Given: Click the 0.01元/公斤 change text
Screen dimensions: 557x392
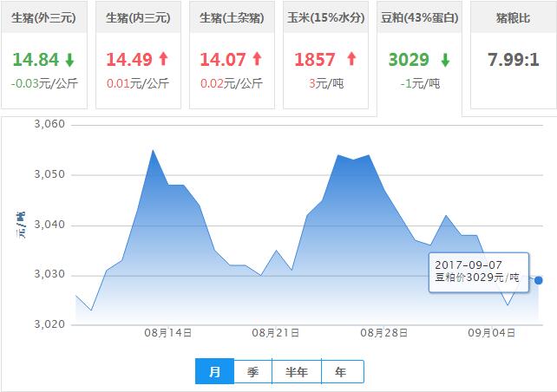Looking at the screenshot, I should 138,83.
